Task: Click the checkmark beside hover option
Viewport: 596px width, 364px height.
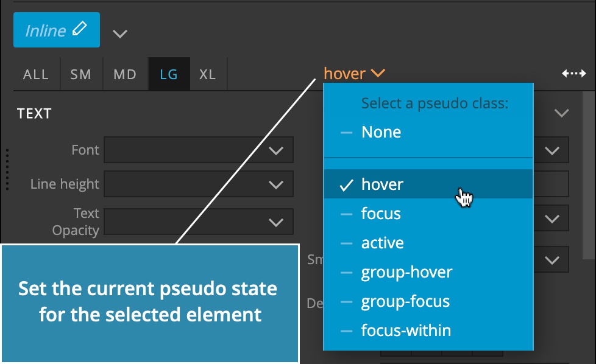Action: tap(346, 185)
